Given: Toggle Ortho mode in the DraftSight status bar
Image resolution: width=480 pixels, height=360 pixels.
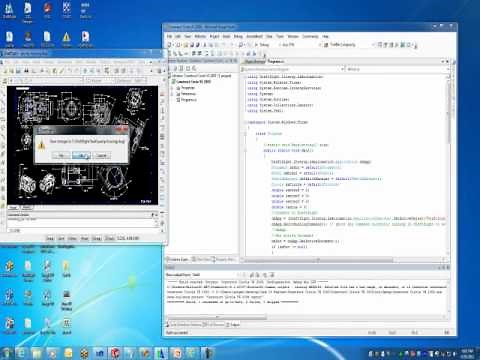Looking at the screenshot, I should (72, 238).
